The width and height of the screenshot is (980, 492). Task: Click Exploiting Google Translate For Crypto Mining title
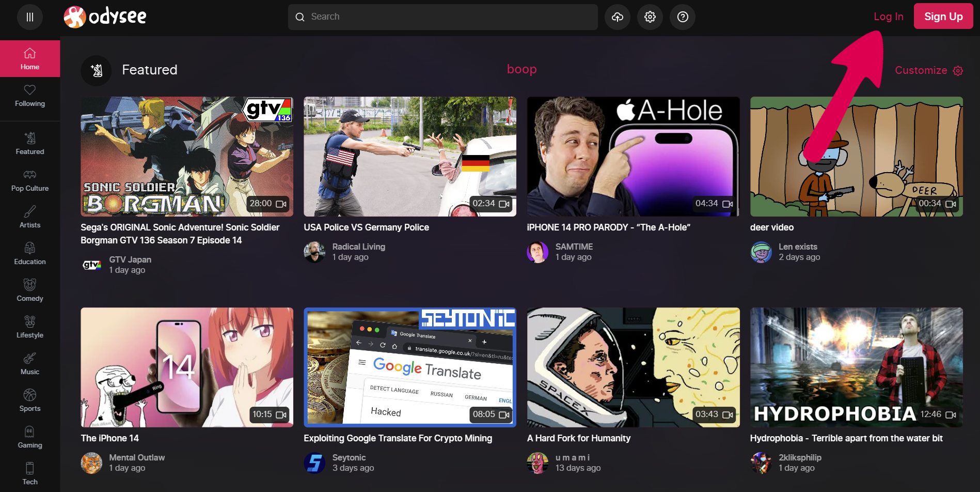[398, 438]
